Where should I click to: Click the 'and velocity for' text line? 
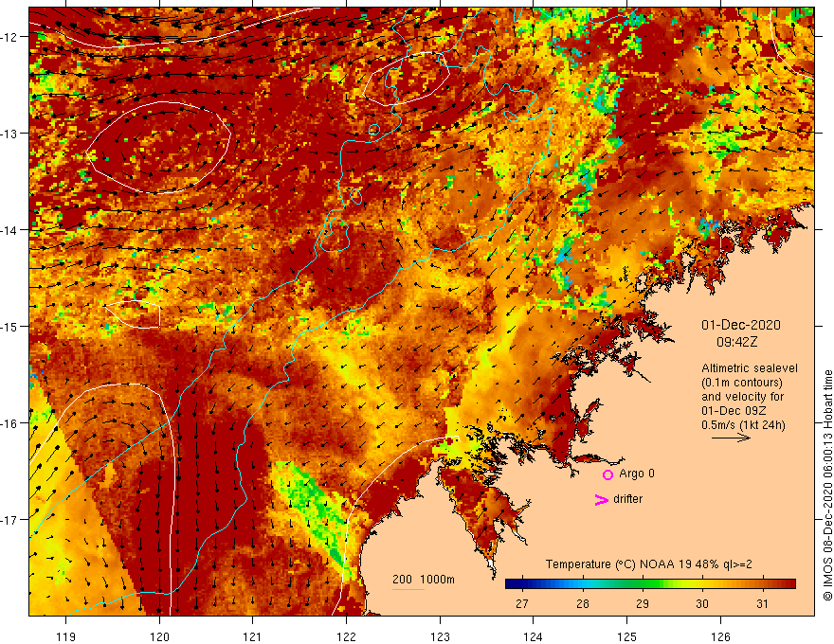click(x=742, y=397)
